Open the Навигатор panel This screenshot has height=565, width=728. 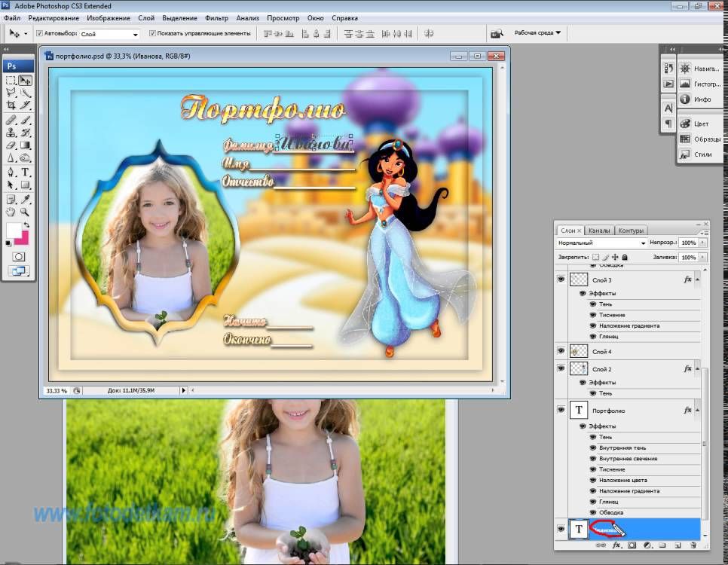click(700, 69)
